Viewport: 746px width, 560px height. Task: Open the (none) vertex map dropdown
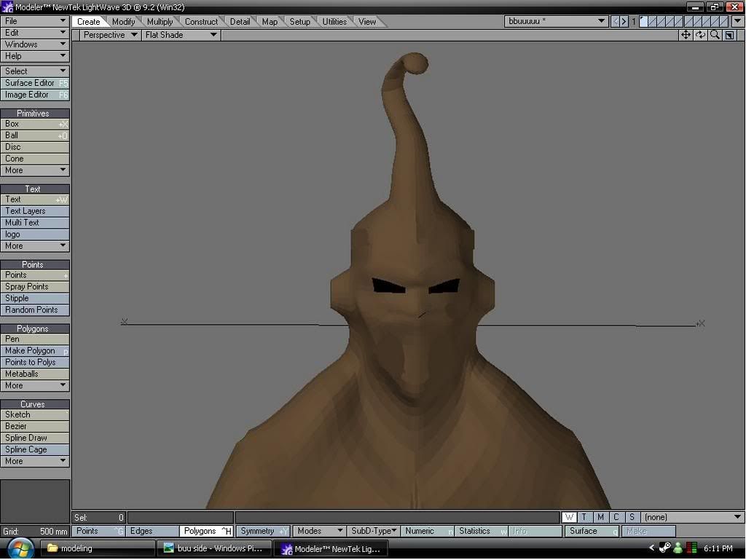[692, 517]
